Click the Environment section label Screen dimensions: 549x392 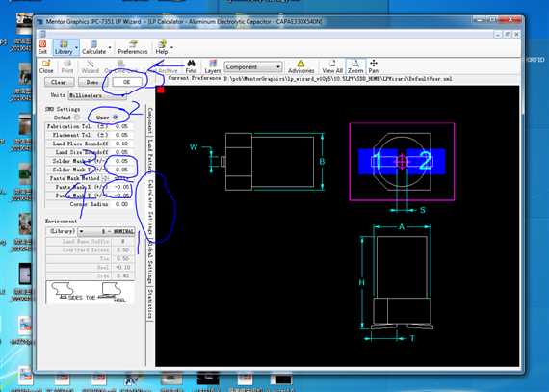pyautogui.click(x=61, y=222)
